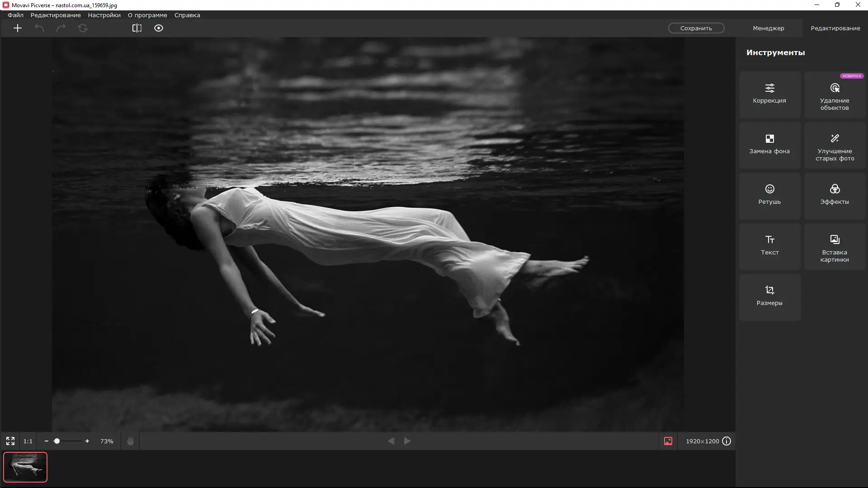Toggle the eye show-original preview
Viewport: 868px width, 488px height.
pos(159,28)
